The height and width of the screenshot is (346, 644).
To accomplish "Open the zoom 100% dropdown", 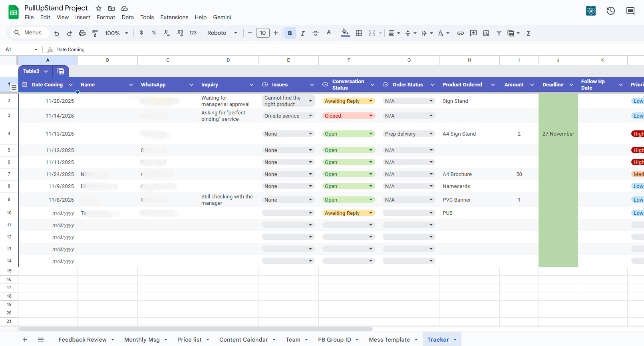I will tap(116, 33).
